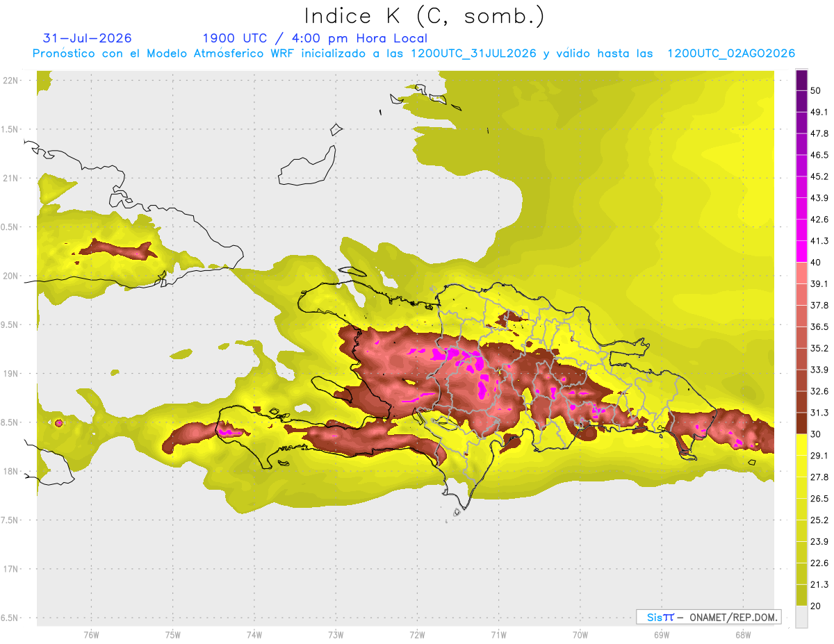Viewport: 834px width, 644px height.
Task: Click the '20N' latitude label
Action: 10,276
